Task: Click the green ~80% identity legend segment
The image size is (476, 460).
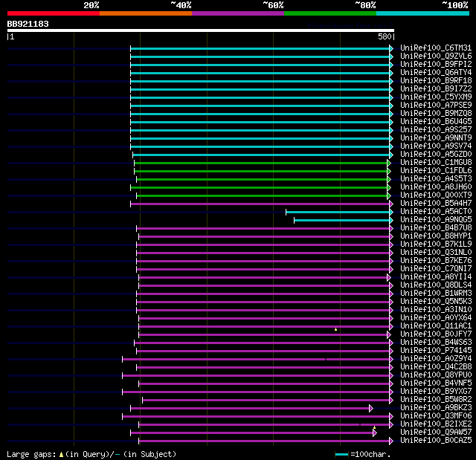Action: (x=330, y=13)
